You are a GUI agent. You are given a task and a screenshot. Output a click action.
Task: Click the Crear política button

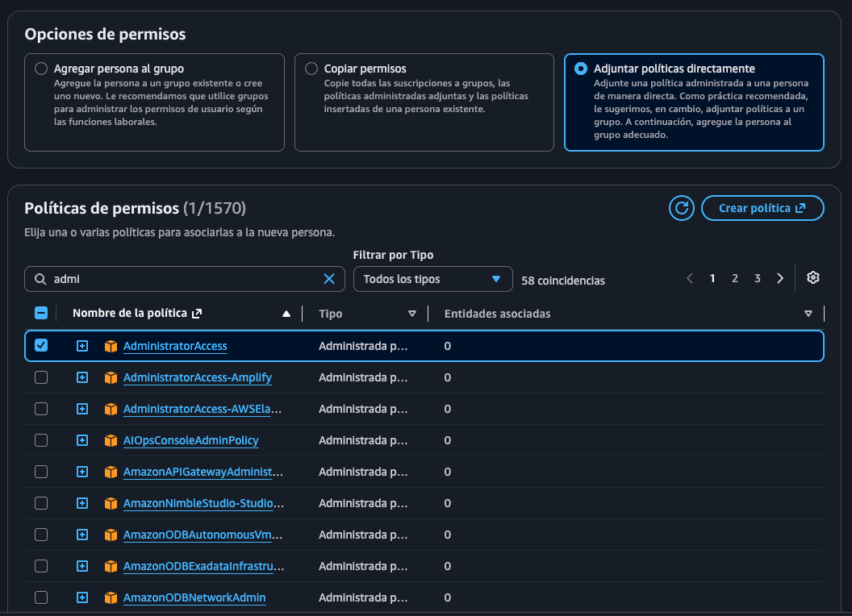(x=762, y=208)
